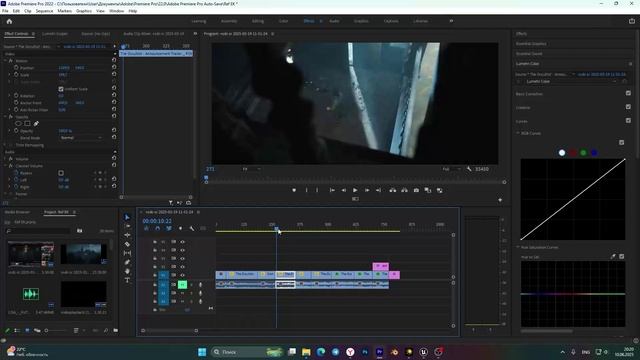Open the Program Monitor button editor plus

click(500, 200)
